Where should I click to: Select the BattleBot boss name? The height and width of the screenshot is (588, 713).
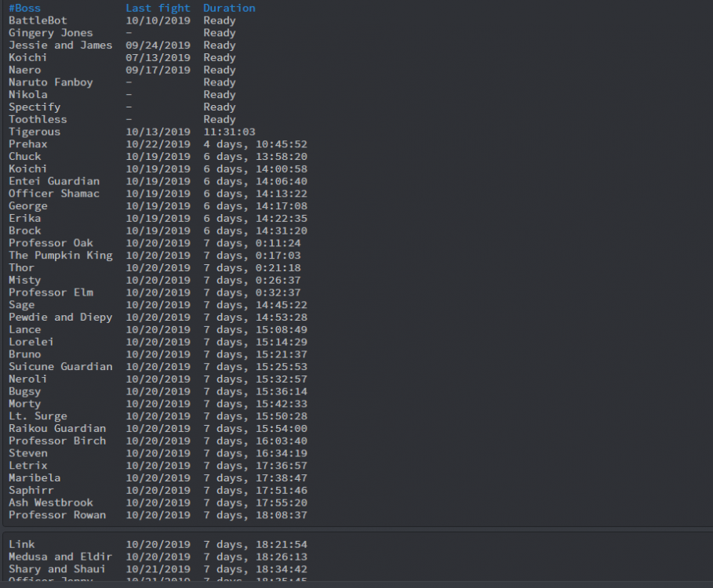(x=38, y=20)
